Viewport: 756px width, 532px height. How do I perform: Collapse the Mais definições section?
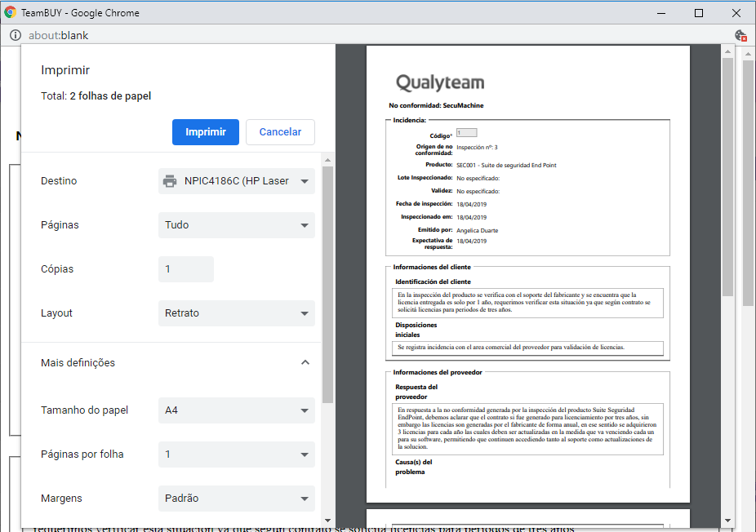click(x=305, y=362)
